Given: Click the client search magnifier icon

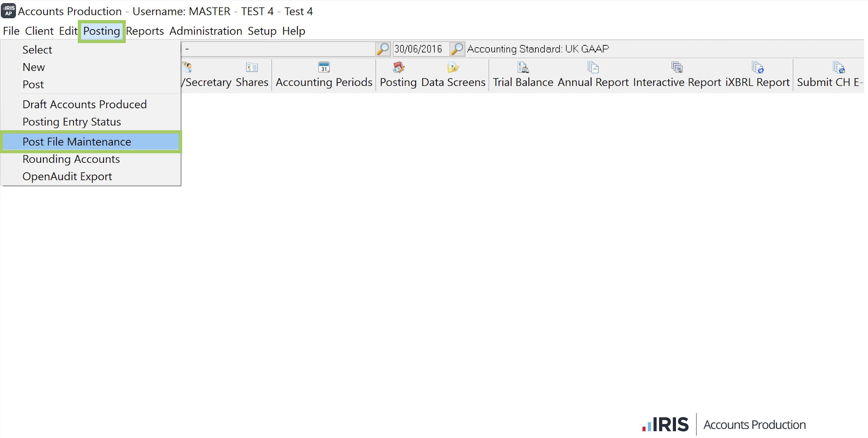Looking at the screenshot, I should (x=383, y=49).
